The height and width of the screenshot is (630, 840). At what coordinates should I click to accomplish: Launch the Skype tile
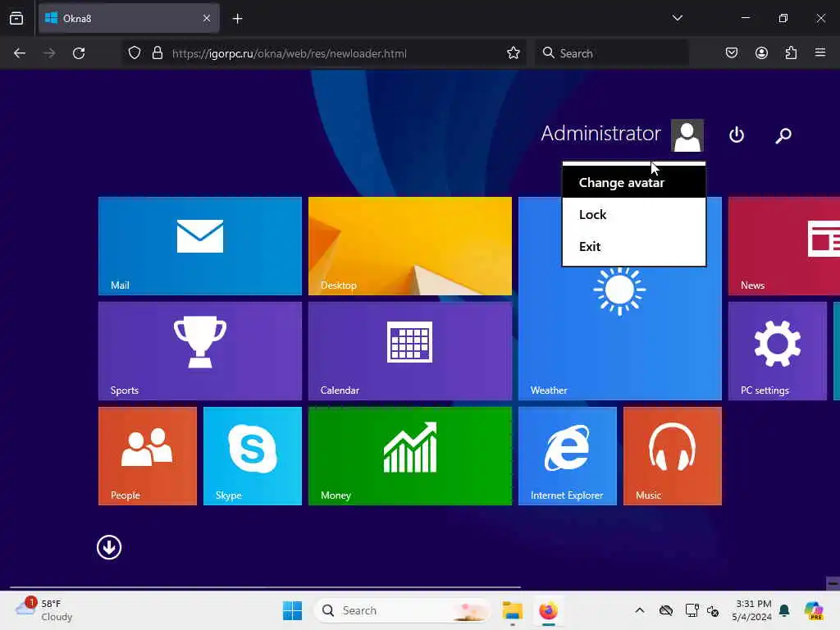point(253,456)
